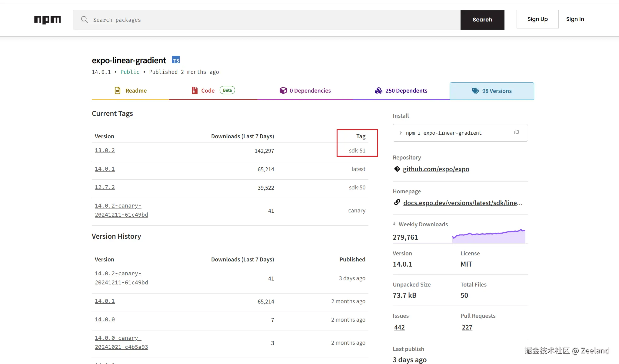Open the 250 Dependents tab
The width and height of the screenshot is (619, 364).
click(401, 91)
